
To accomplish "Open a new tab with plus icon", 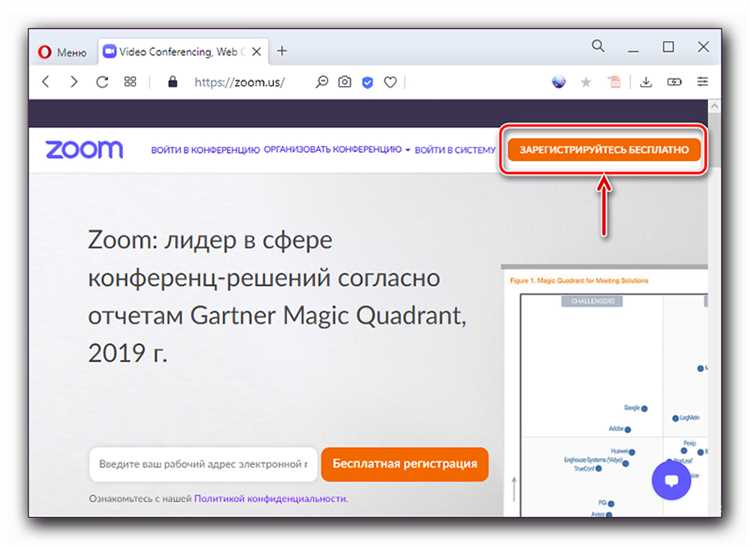I will click(282, 51).
